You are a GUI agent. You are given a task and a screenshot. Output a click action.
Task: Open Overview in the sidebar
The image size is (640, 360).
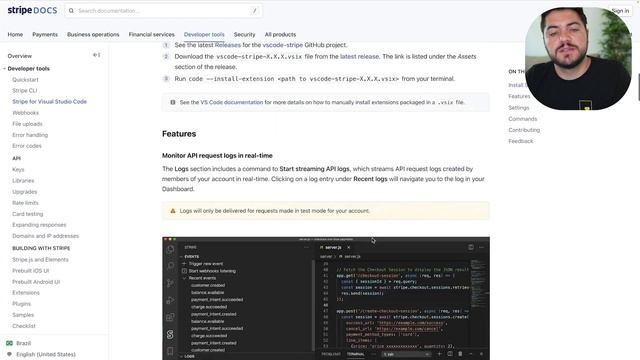[x=20, y=56]
